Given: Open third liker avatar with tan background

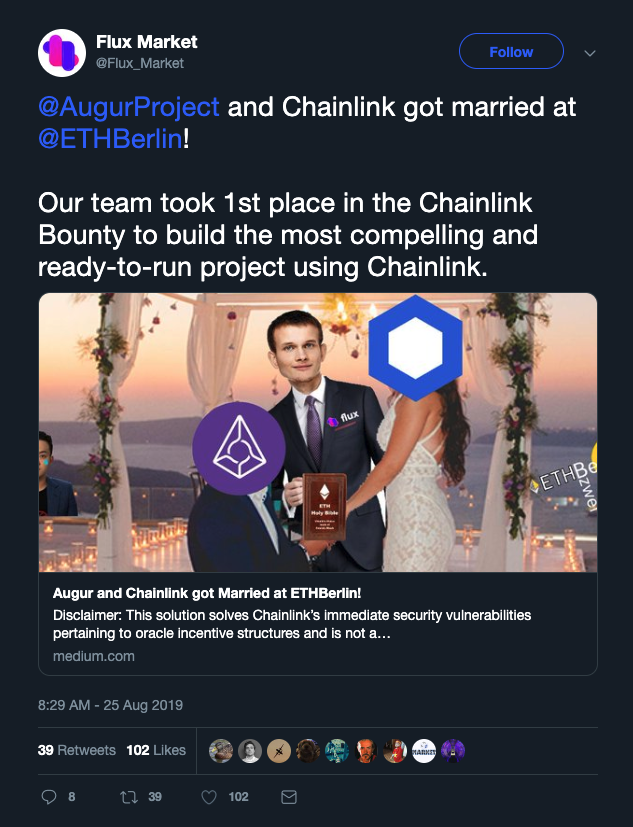Looking at the screenshot, I should (x=279, y=751).
